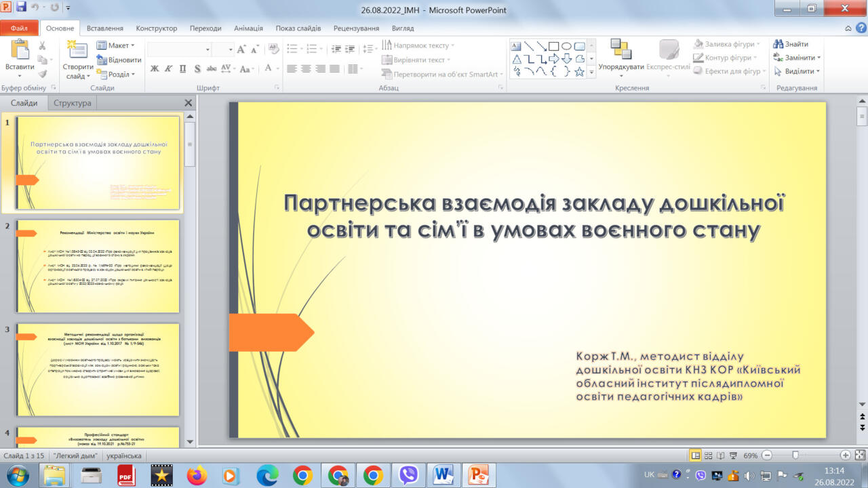Screen dimensions: 868x488
Task: Toggle Justify text alignment
Action: [336, 68]
